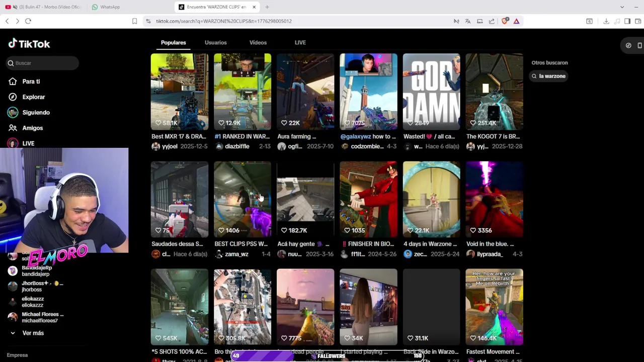Viewport: 644px width, 362px height.
Task: Open the KOGOT 7 video thumbnail
Action: (494, 92)
